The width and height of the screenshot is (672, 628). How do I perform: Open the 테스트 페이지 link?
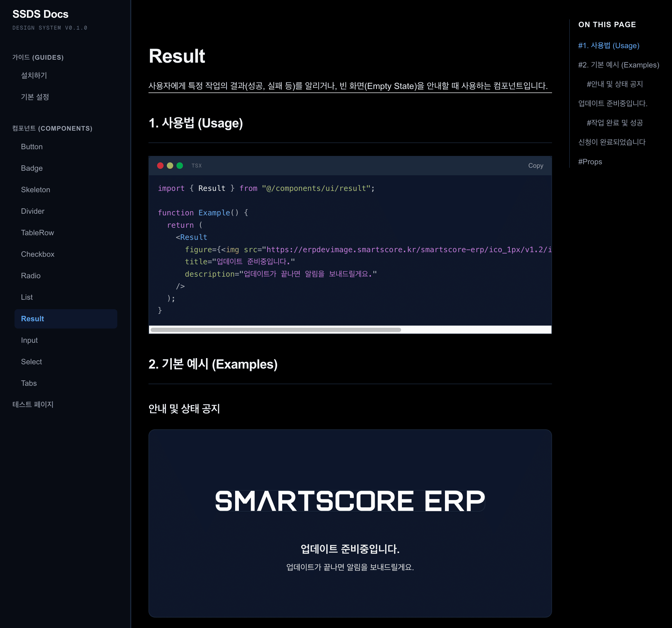pos(33,404)
